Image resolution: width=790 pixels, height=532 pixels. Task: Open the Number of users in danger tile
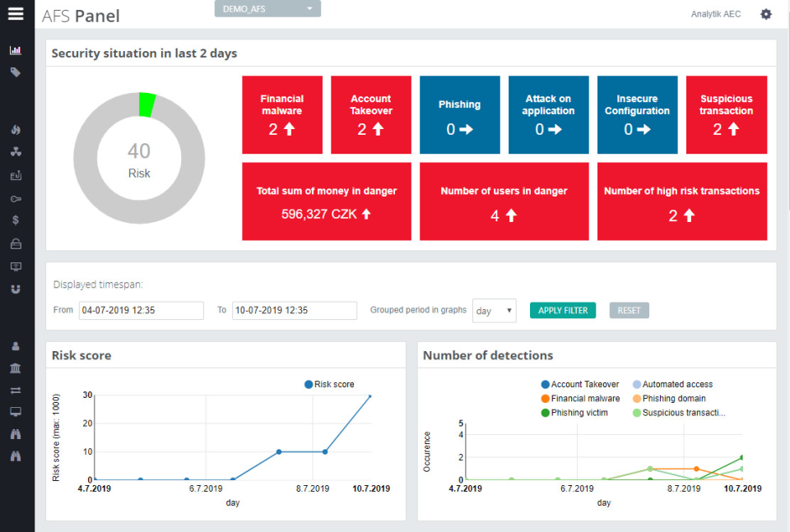pyautogui.click(x=504, y=201)
